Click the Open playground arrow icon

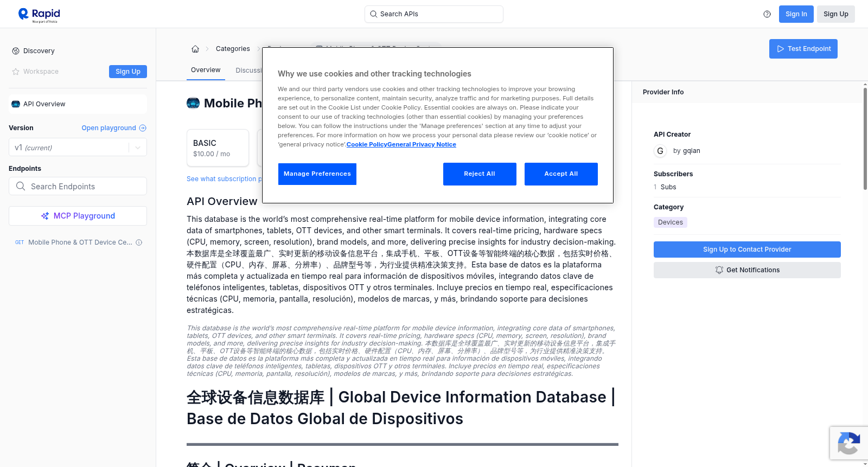click(143, 128)
